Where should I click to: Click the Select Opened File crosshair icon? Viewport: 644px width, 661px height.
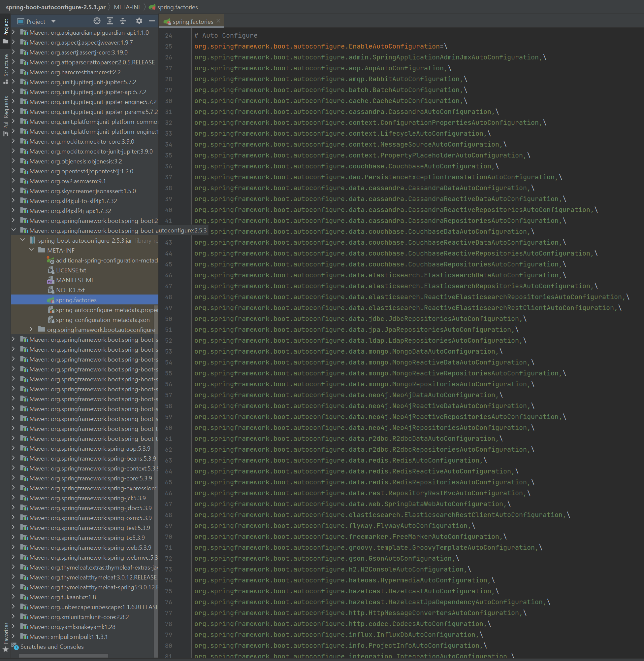(97, 21)
